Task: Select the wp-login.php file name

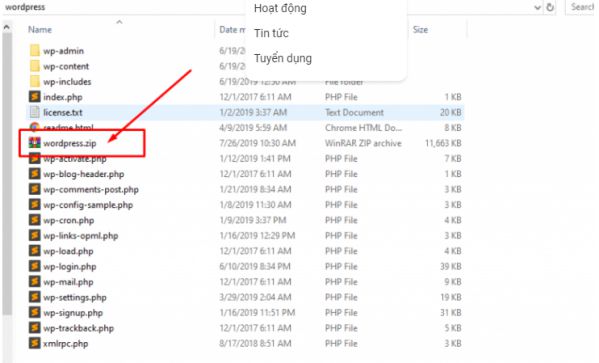Action: [70, 267]
